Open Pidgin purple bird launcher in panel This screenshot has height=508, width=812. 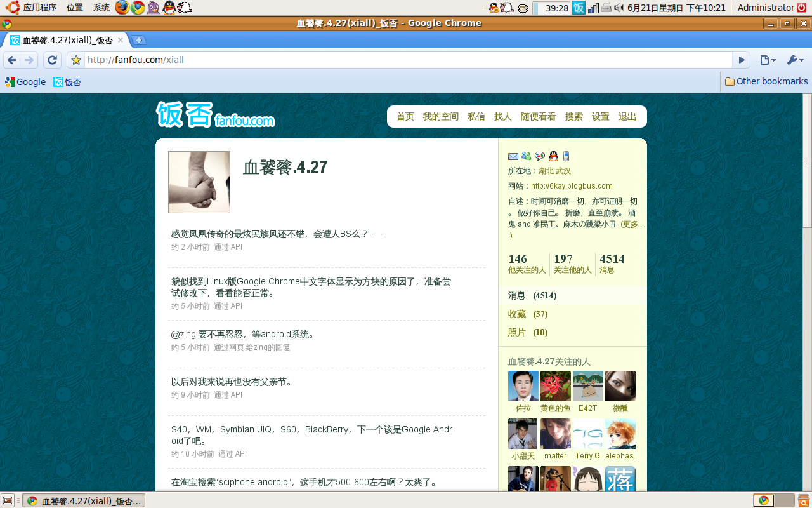[x=154, y=8]
